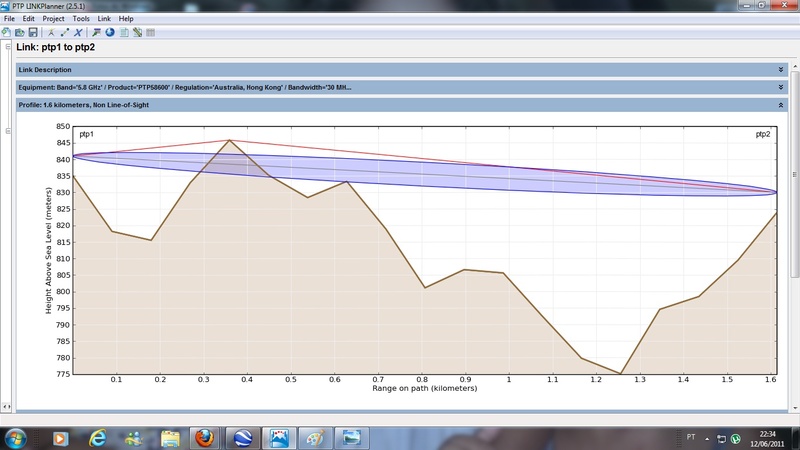Click the ptp2 label in the profile chart
Viewport: 800px width, 450px height.
[x=763, y=134]
